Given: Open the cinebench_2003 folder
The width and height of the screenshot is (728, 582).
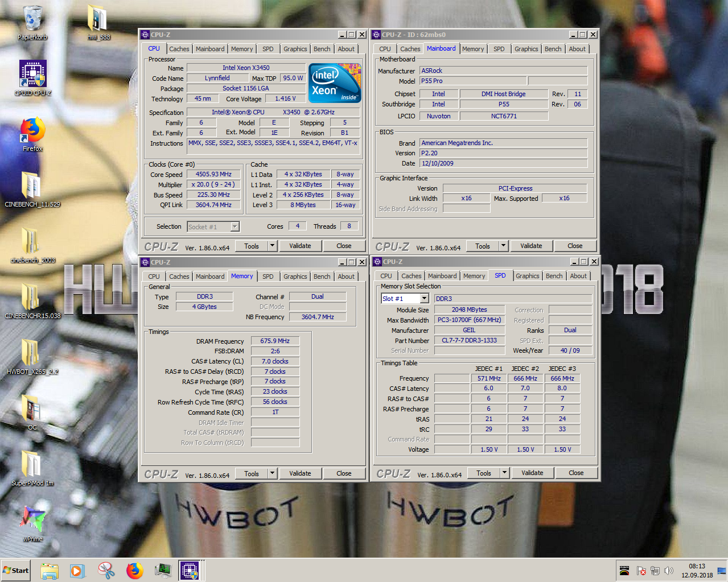Looking at the screenshot, I should click(x=32, y=245).
